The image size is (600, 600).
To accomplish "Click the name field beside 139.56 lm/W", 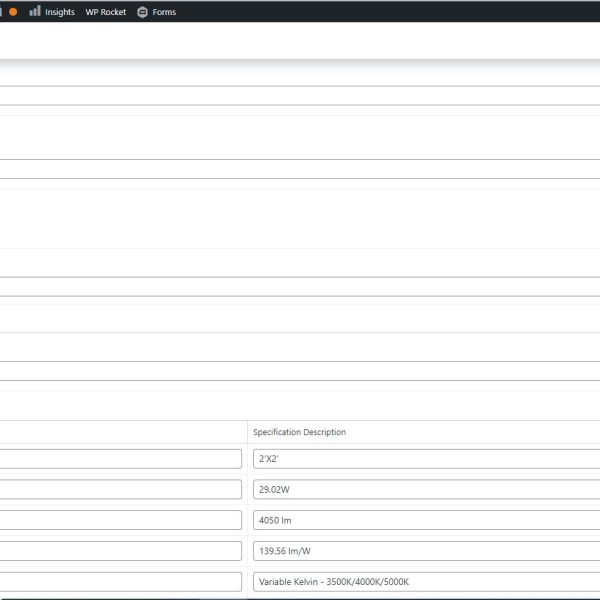I will pos(120,551).
